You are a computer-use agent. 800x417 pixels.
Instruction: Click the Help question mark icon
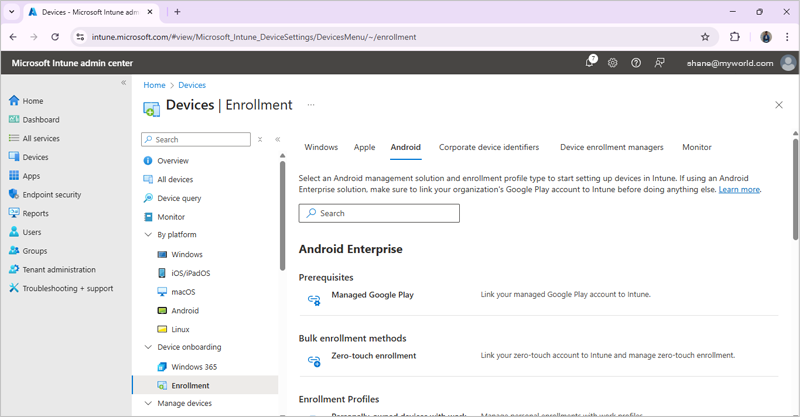pyautogui.click(x=636, y=63)
